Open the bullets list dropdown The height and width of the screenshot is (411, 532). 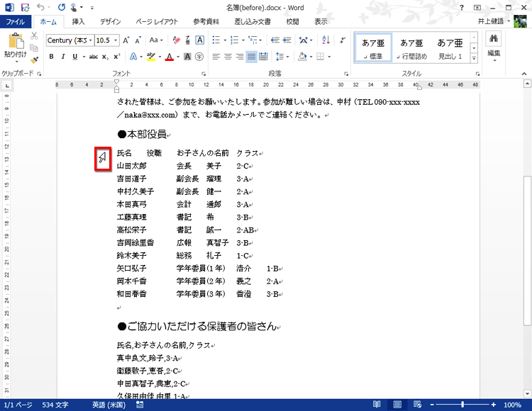(x=225, y=40)
